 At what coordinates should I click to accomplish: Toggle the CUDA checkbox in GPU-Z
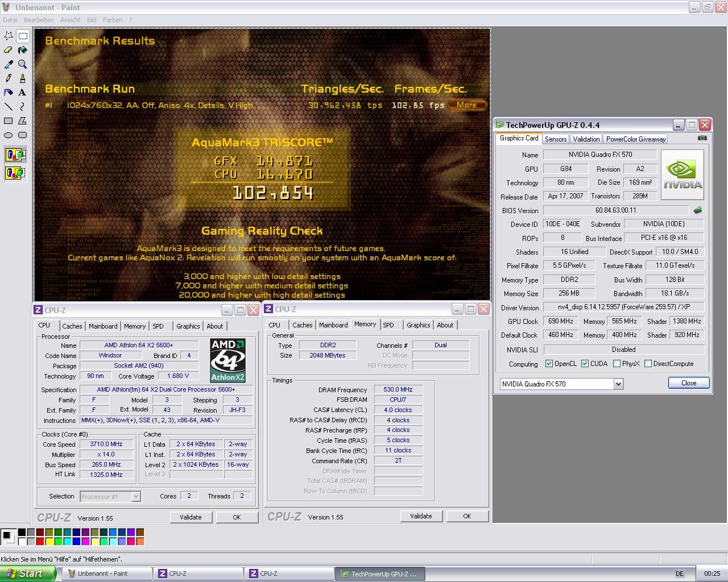(585, 364)
